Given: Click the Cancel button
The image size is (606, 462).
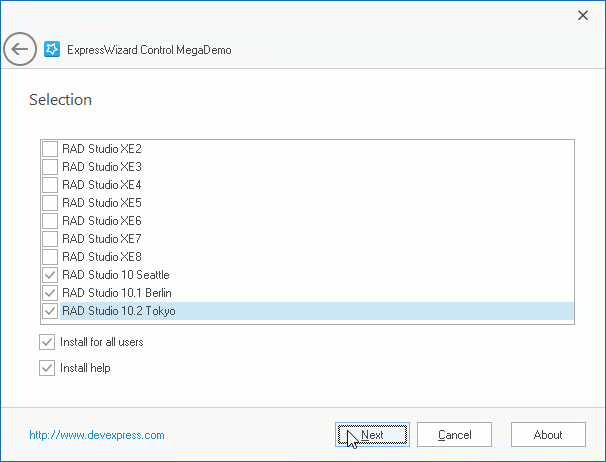Looking at the screenshot, I should pos(454,435).
